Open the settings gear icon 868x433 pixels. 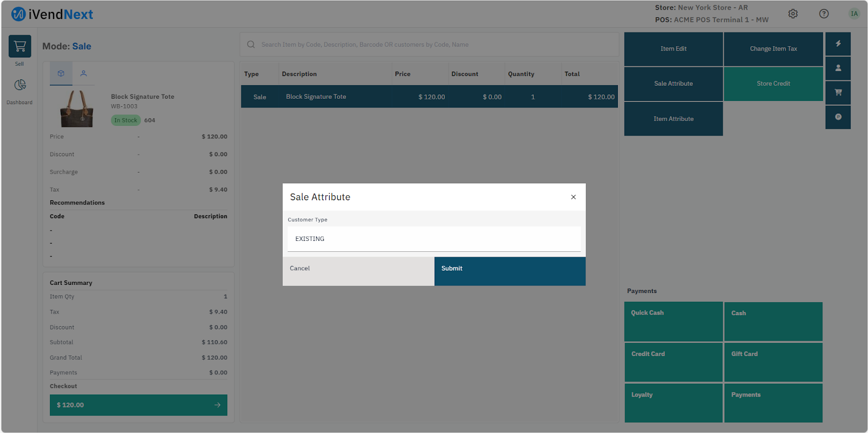(x=793, y=14)
